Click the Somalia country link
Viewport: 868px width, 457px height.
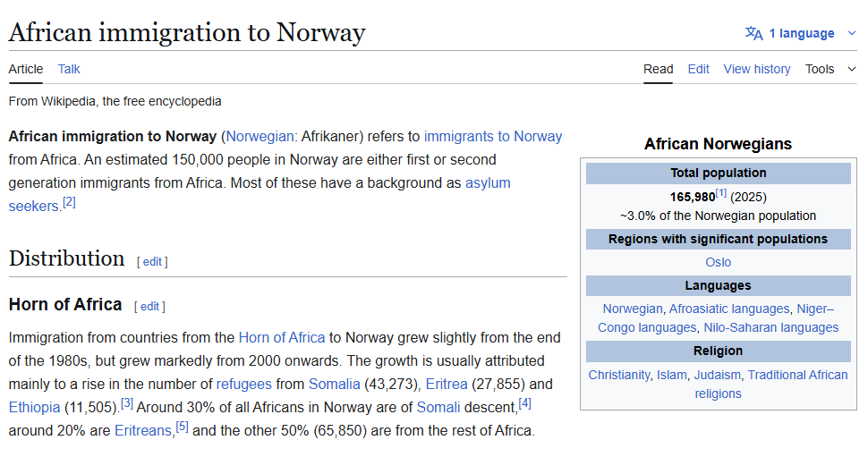[334, 384]
